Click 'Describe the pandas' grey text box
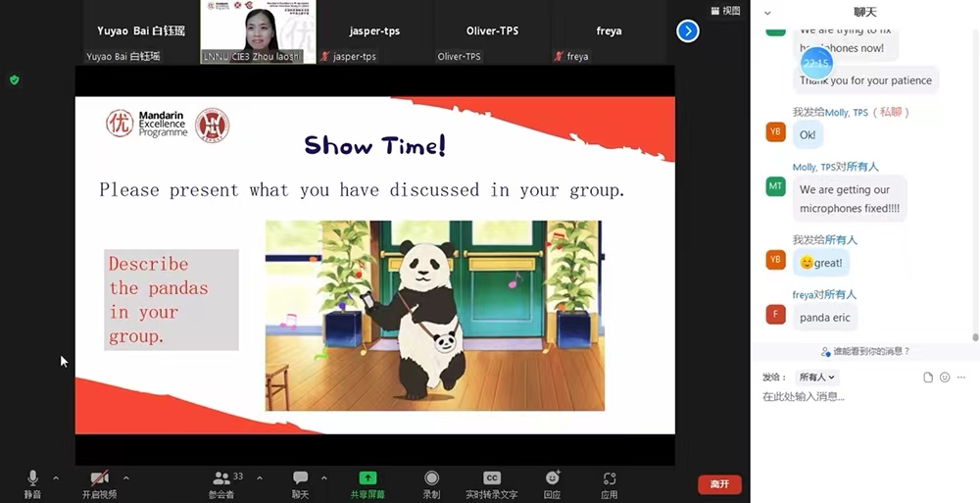This screenshot has width=980, height=503. click(x=171, y=300)
